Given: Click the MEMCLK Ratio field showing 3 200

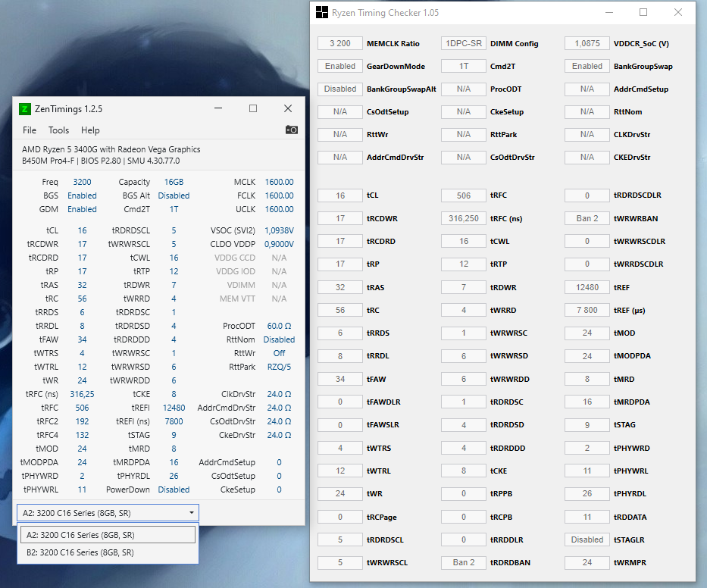Looking at the screenshot, I should tap(340, 43).
